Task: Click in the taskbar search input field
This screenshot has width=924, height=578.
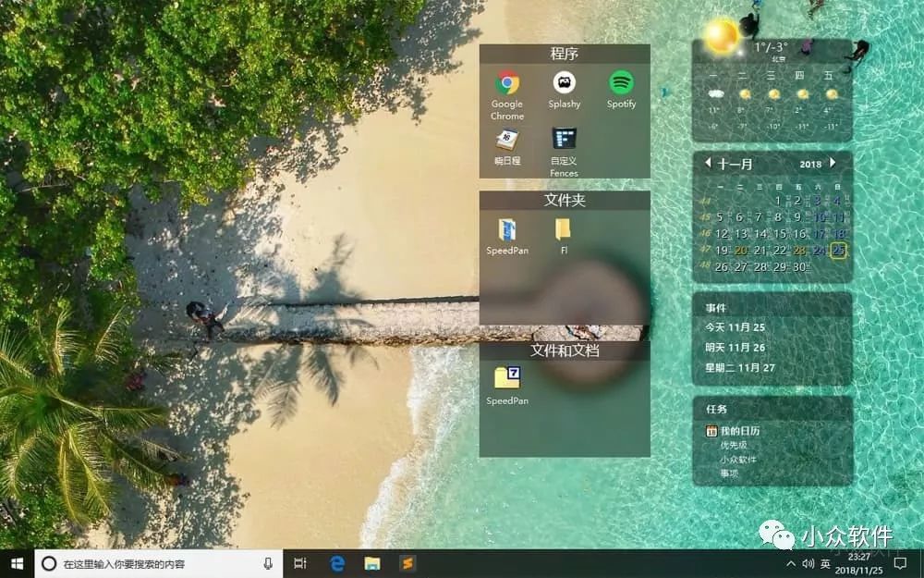Action: tap(159, 564)
